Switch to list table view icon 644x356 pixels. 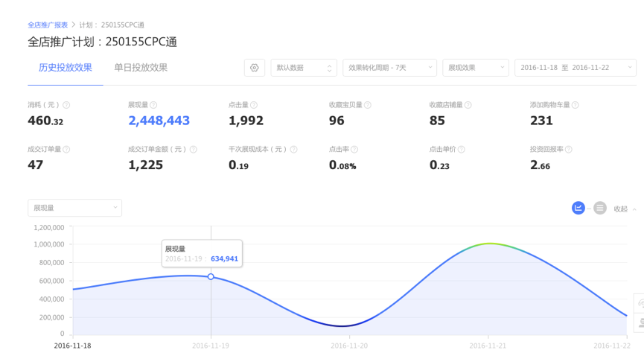click(x=600, y=209)
